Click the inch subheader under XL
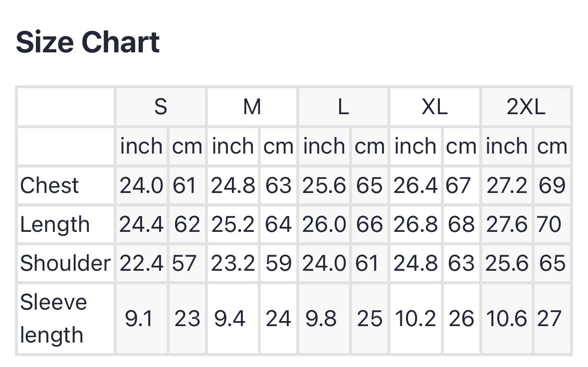 tap(415, 146)
